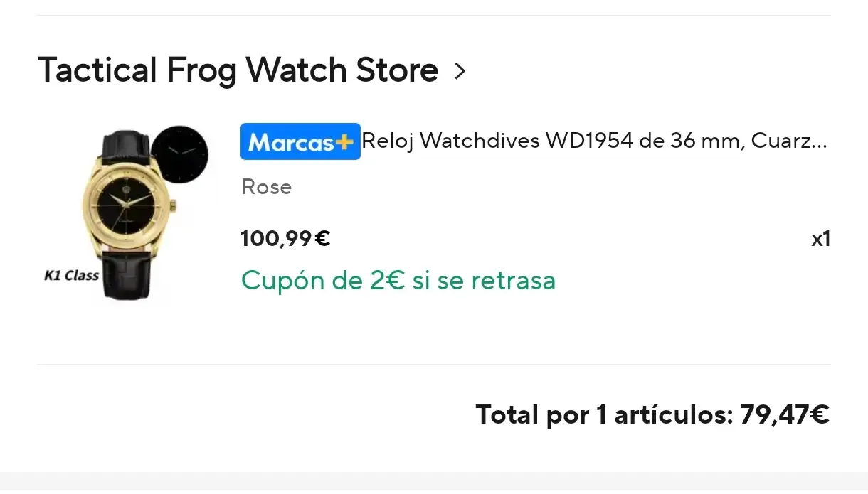
Task: Click the yellow plus sign in the Marcas badge
Action: [344, 142]
